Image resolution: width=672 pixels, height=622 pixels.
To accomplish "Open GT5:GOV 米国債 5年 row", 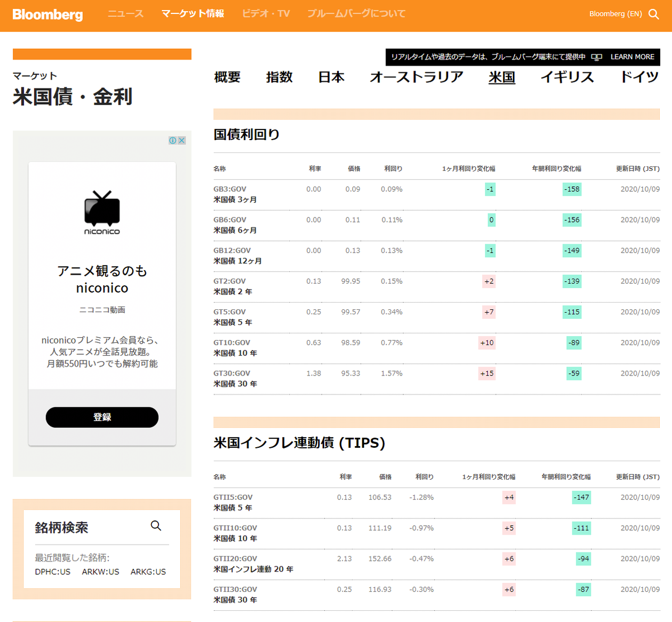I will [x=437, y=318].
